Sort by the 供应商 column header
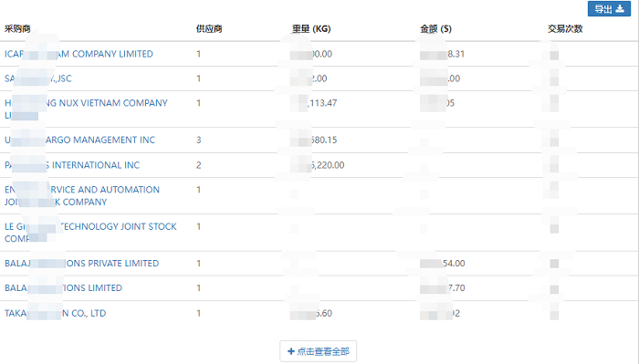The image size is (639, 364). point(209,28)
